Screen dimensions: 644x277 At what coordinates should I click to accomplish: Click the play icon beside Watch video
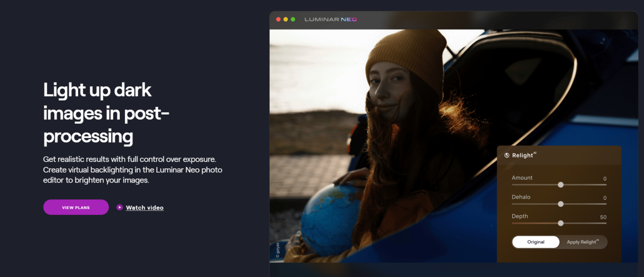119,207
